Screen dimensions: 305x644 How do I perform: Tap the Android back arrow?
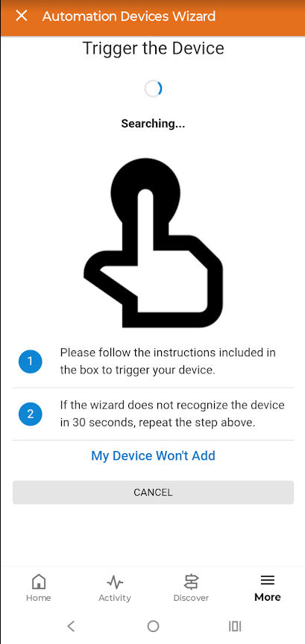click(x=71, y=626)
